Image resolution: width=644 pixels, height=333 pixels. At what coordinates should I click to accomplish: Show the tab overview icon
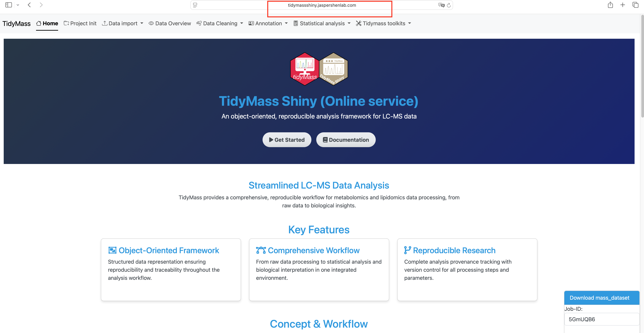[635, 5]
